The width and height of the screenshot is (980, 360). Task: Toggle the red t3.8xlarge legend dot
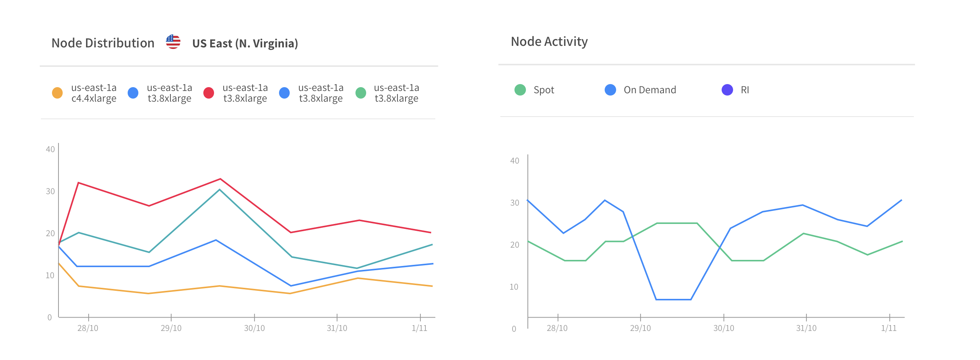pos(209,93)
